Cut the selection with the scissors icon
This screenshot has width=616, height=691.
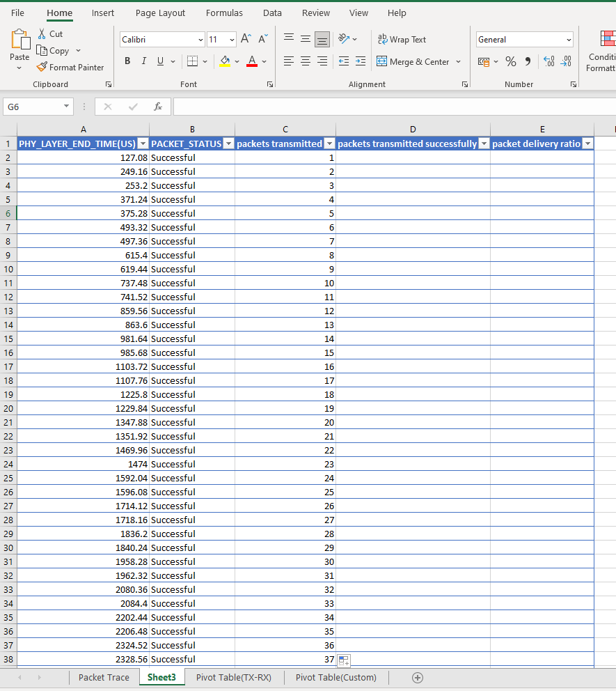pos(42,34)
